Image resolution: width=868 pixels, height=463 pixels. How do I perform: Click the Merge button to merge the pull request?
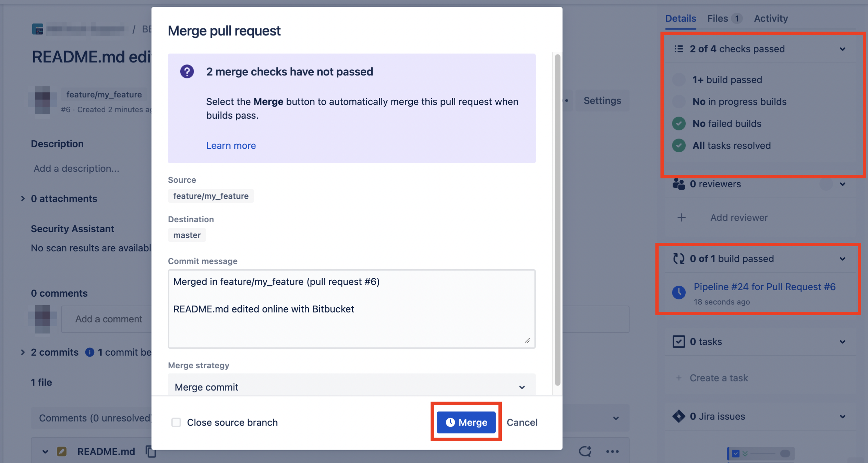point(466,422)
